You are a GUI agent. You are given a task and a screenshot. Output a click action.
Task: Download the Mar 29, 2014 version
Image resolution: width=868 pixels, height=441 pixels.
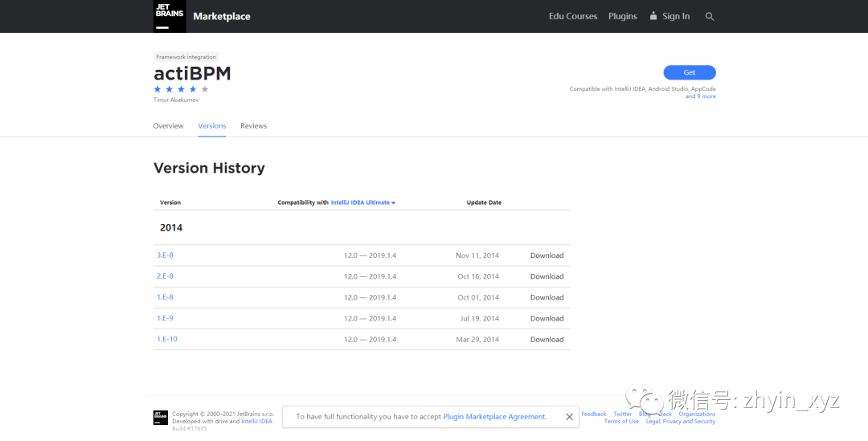click(x=547, y=340)
